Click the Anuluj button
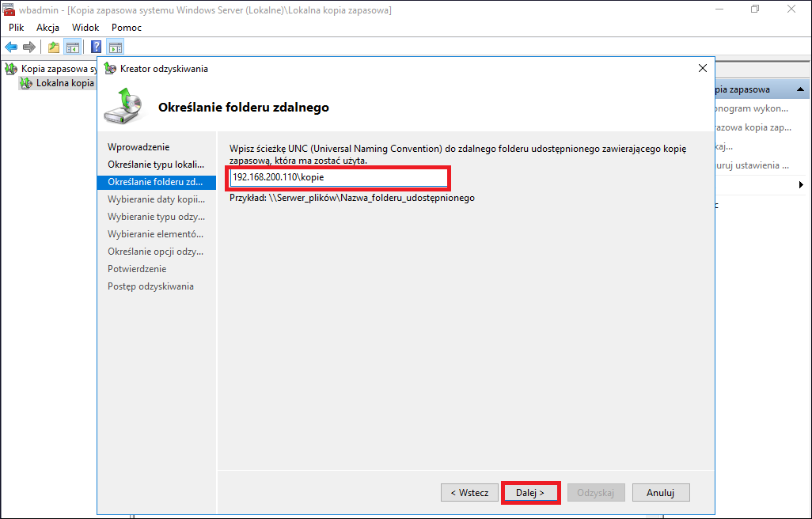Screen dimensions: 812x519 coord(661,493)
